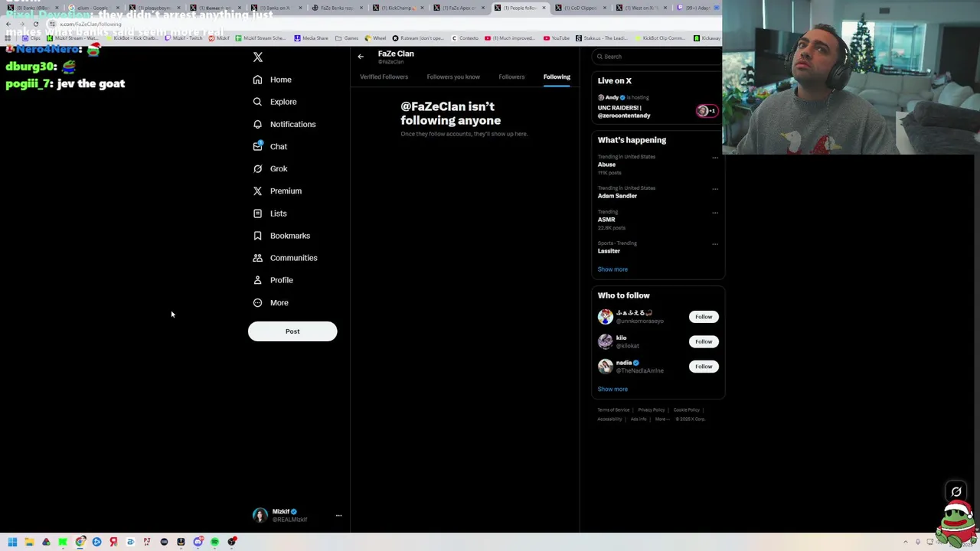This screenshot has width=980, height=551.
Task: Go back with FaZe Clan header arrow
Action: click(x=361, y=57)
